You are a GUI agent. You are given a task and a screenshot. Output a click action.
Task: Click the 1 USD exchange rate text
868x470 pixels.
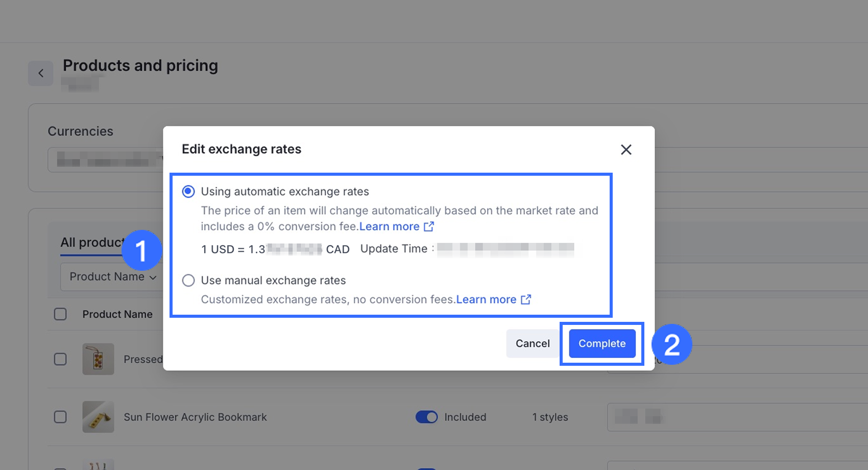click(x=275, y=249)
